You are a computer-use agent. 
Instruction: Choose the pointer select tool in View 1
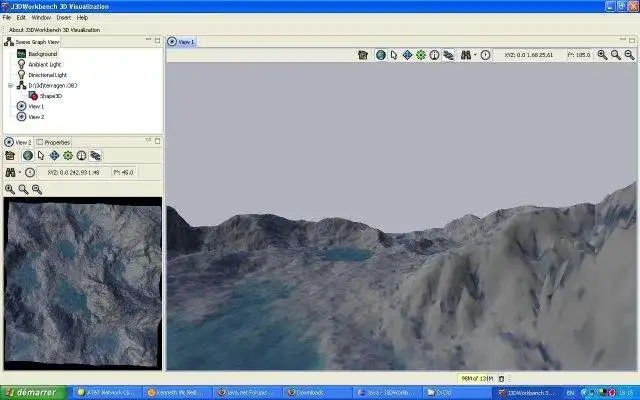pyautogui.click(x=394, y=55)
